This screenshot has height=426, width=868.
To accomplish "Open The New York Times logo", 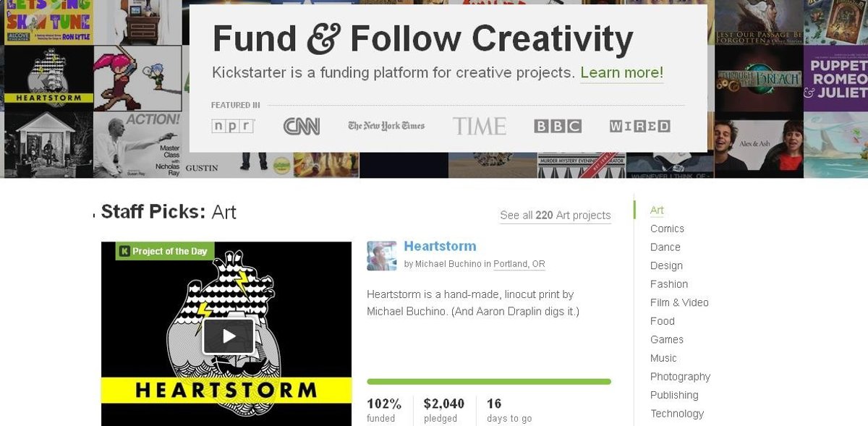I will point(386,126).
